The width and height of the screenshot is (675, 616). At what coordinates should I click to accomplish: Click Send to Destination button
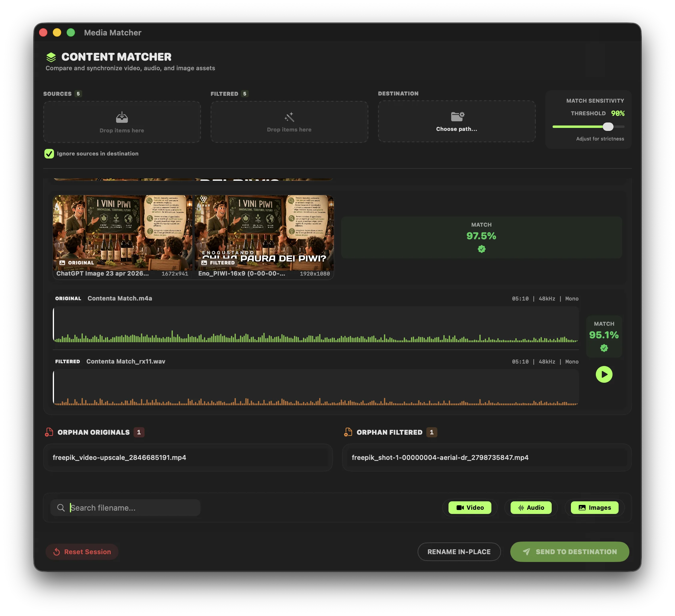tap(569, 552)
